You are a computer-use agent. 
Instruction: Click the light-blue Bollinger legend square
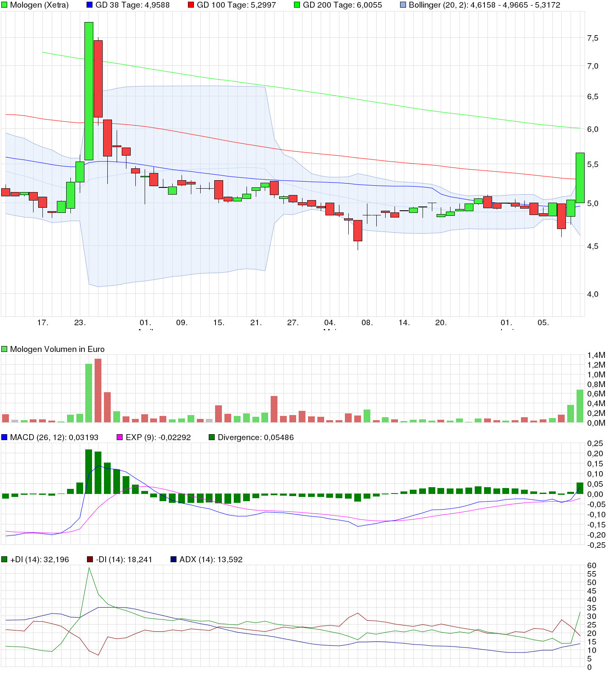(x=403, y=5)
